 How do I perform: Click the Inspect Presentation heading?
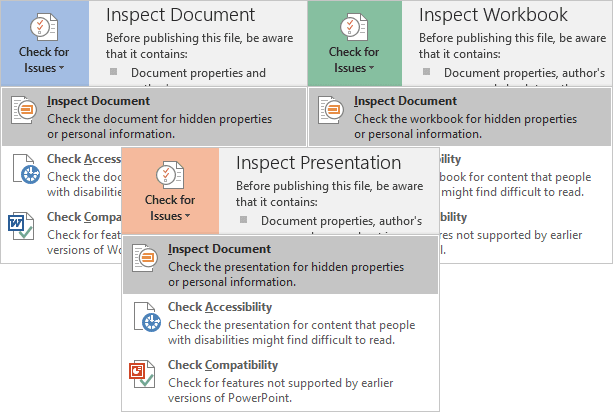[319, 163]
